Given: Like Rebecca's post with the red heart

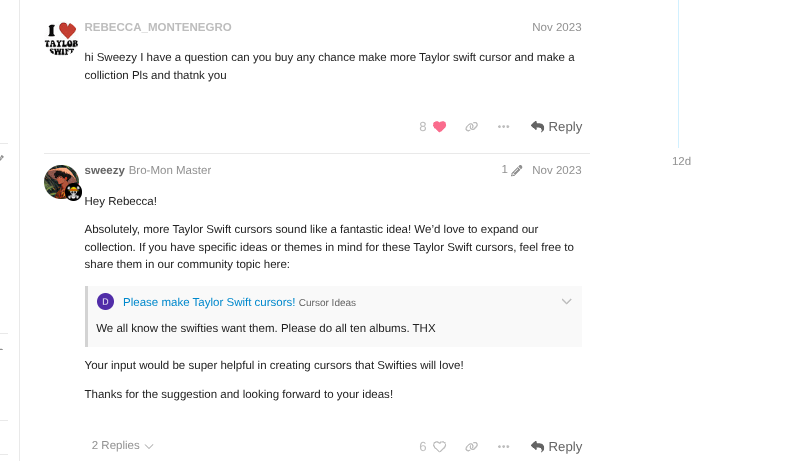Looking at the screenshot, I should coord(439,127).
